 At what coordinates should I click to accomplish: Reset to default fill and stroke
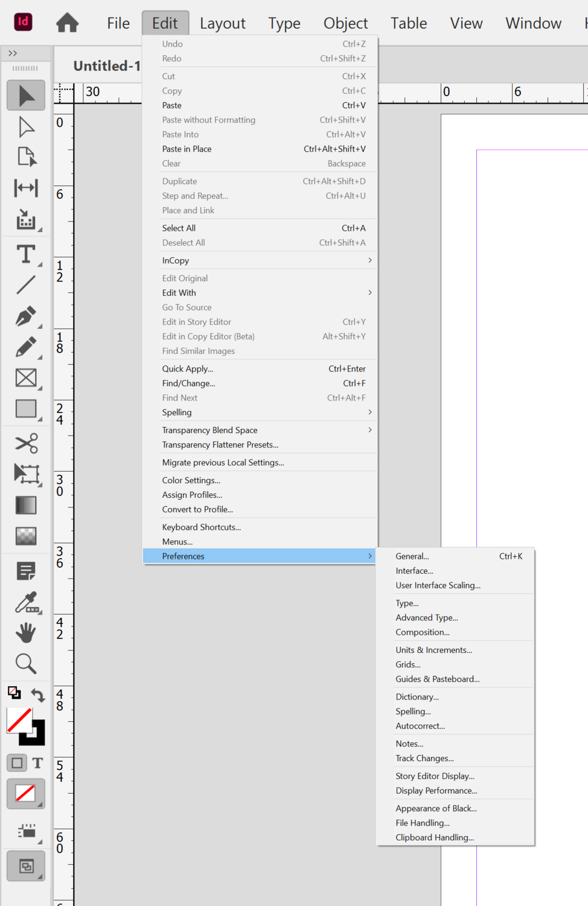tap(14, 693)
